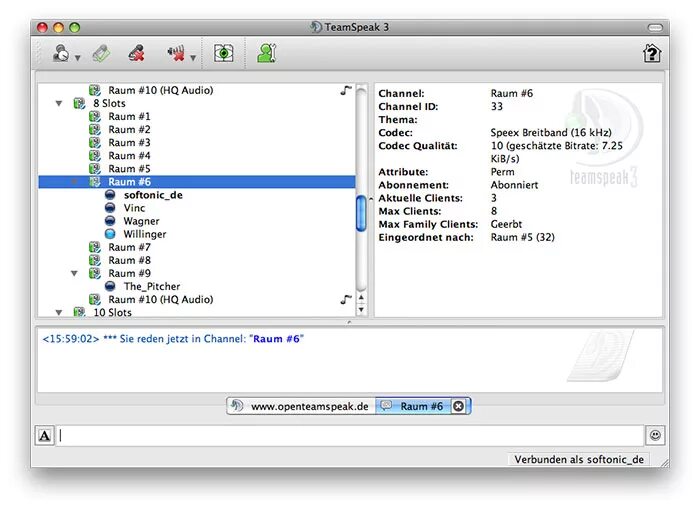Viewport: 700px width, 510px height.
Task: Click the bold Raum #6 link in chat log
Action: coord(276,339)
